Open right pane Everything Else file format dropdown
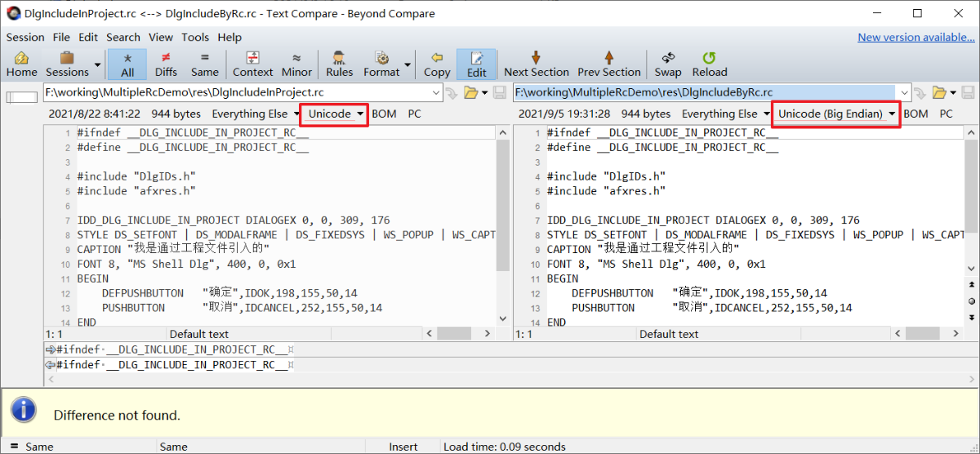The height and width of the screenshot is (454, 980). (x=725, y=113)
